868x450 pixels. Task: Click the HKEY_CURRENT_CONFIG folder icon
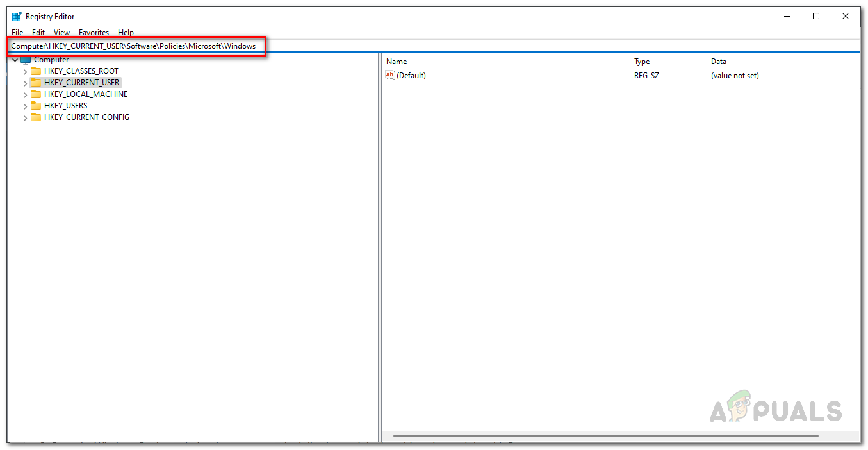tap(36, 117)
